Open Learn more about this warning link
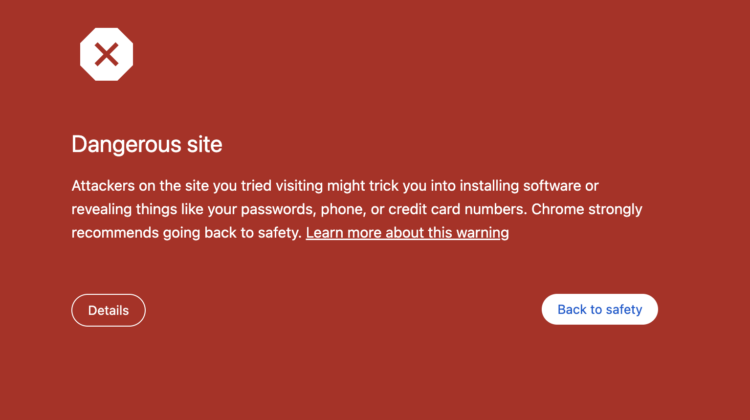Viewport: 750px width, 420px height. (x=407, y=233)
